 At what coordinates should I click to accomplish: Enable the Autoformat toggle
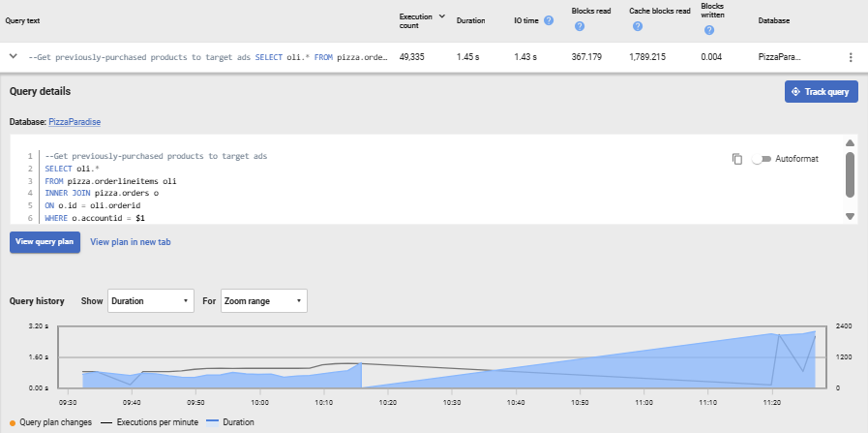coord(762,159)
